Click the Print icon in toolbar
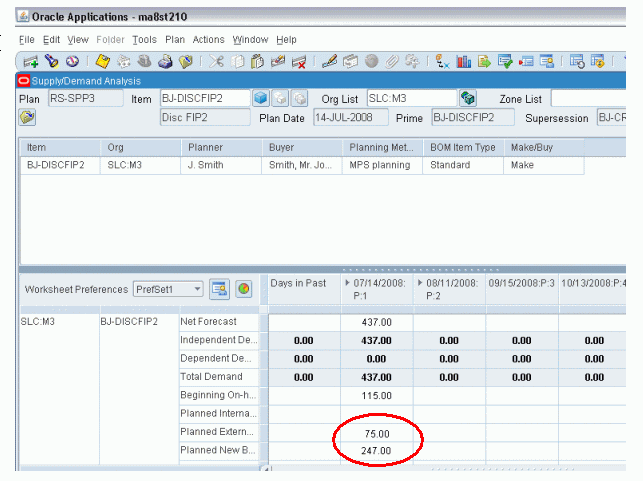Screen dimensions: 643x481 click(x=165, y=62)
